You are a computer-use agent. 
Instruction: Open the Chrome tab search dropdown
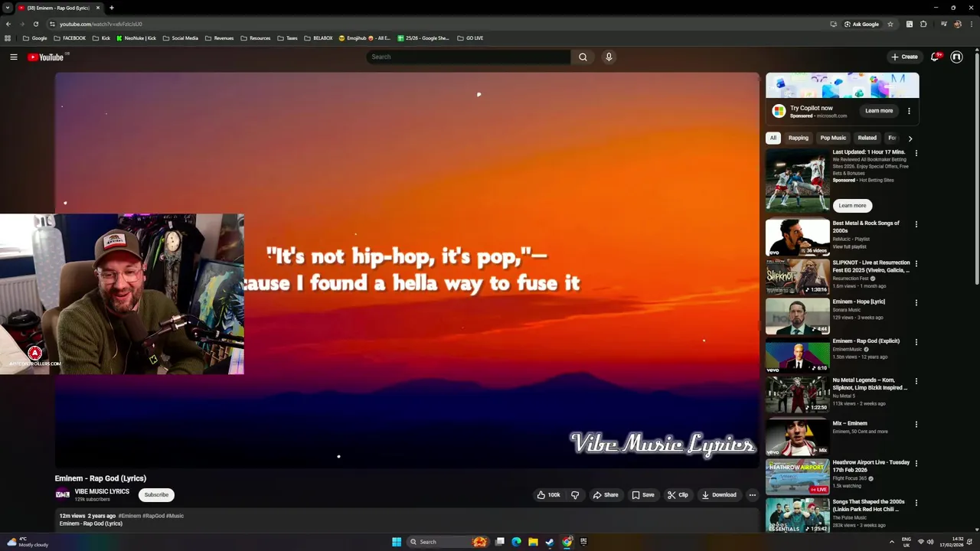[x=7, y=8]
